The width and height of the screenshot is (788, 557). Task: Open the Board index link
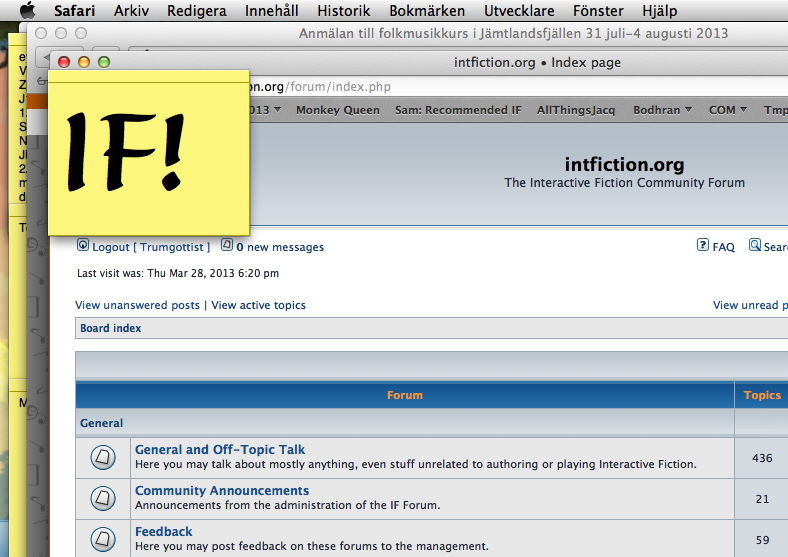coord(111,328)
